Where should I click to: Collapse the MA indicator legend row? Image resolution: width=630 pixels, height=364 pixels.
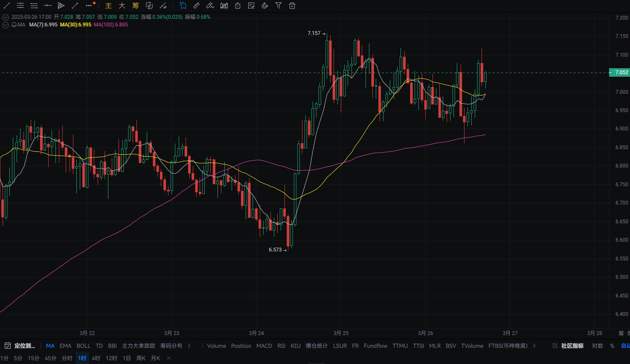6,25
